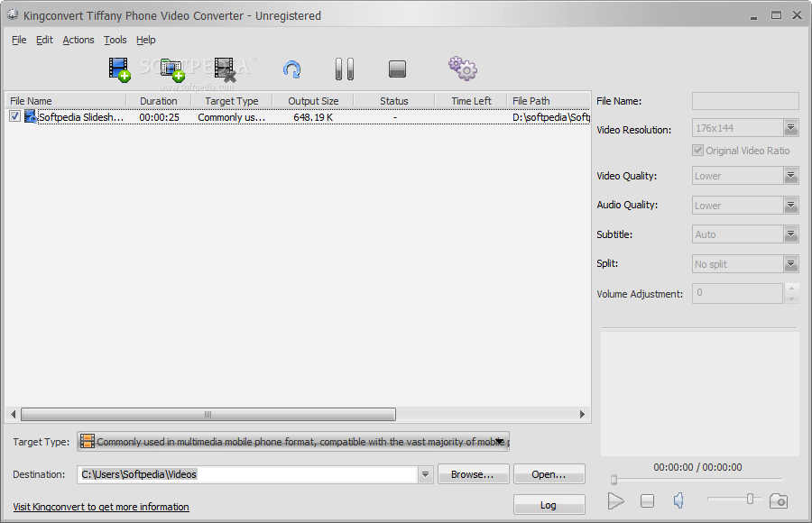Screen dimensions: 812x523
Task: Sort by the File Path column header
Action: (549, 101)
